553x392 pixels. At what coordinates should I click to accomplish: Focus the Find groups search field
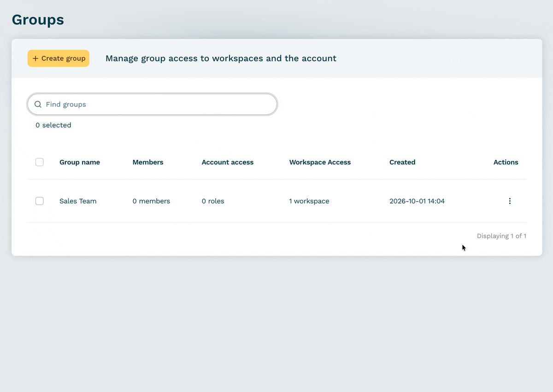[152, 105]
